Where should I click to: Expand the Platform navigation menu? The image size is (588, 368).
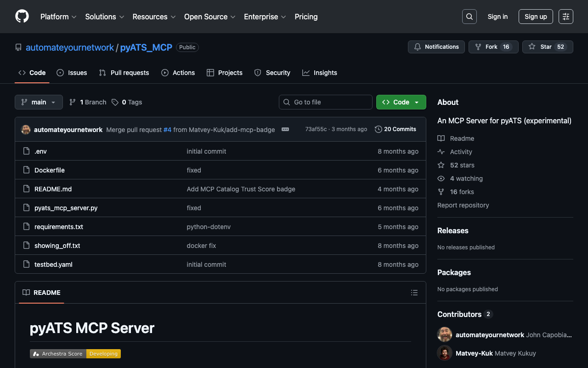(x=58, y=17)
